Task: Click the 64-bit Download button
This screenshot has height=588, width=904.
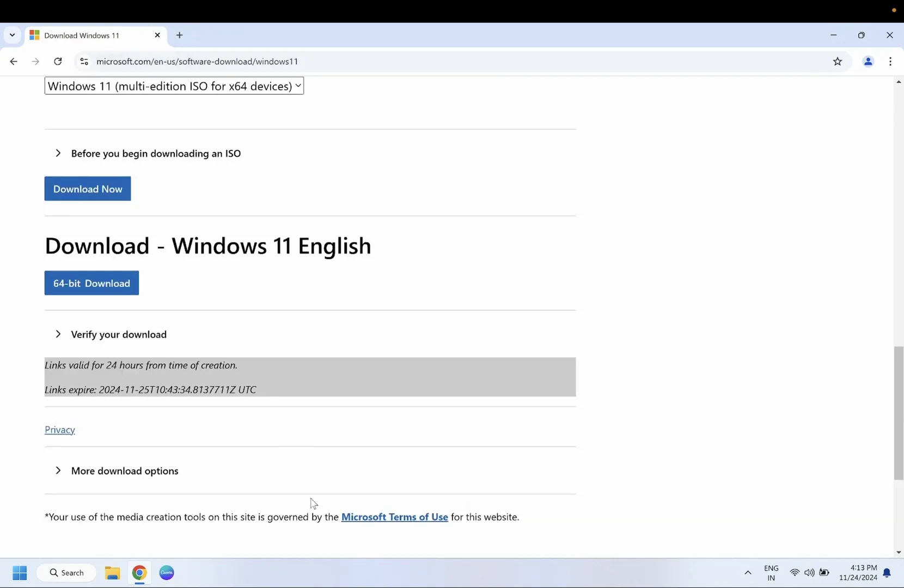Action: point(91,283)
